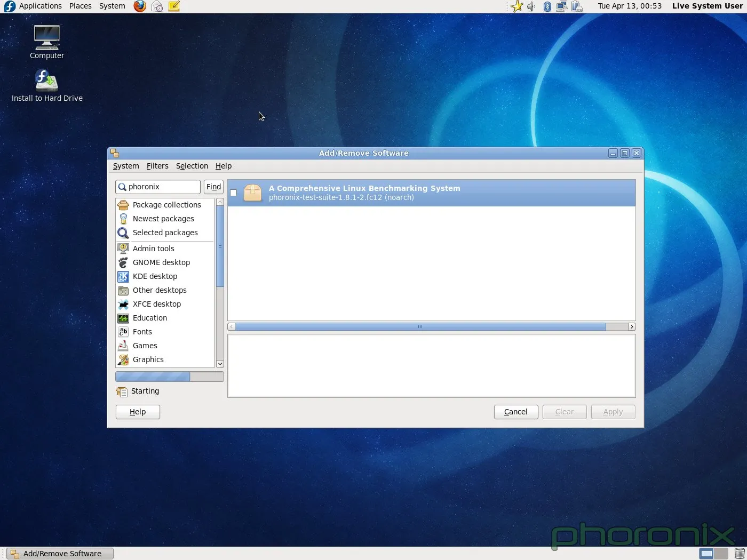
Task: Click the category list vertical scrollbar thumb
Action: tap(220, 246)
